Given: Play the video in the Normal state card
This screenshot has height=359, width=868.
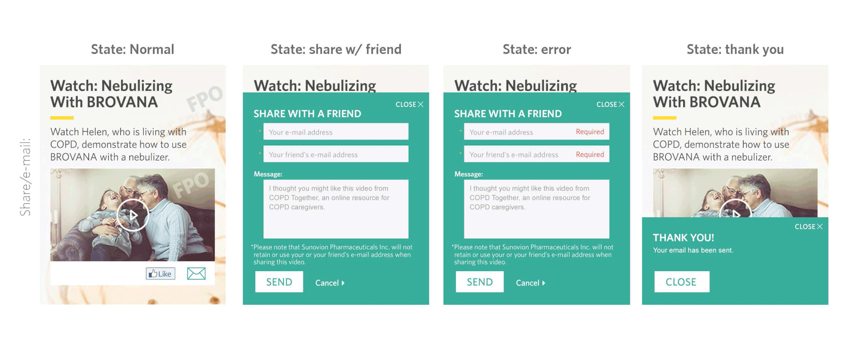Looking at the screenshot, I should pos(132,215).
